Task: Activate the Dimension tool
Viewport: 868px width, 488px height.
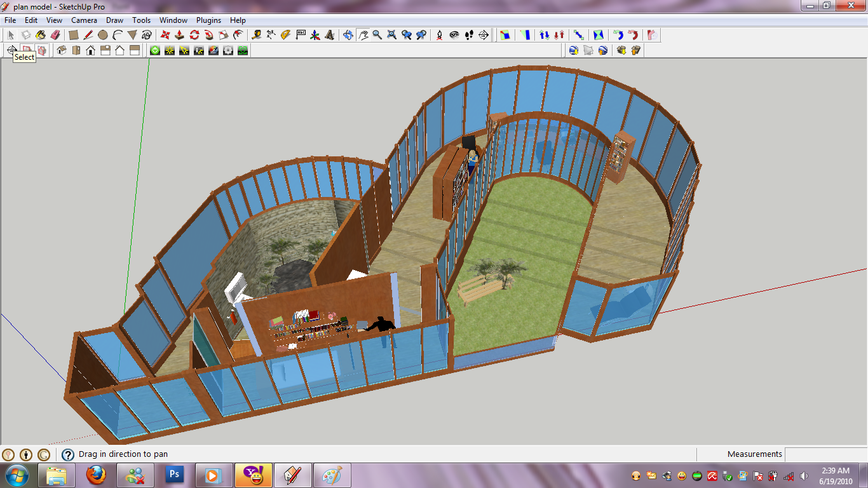Action: (x=271, y=35)
